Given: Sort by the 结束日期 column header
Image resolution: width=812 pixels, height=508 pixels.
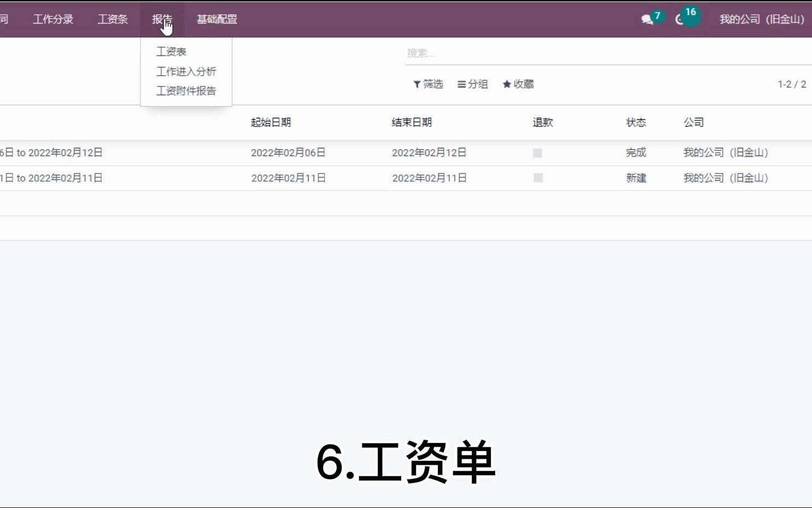Looking at the screenshot, I should (412, 122).
